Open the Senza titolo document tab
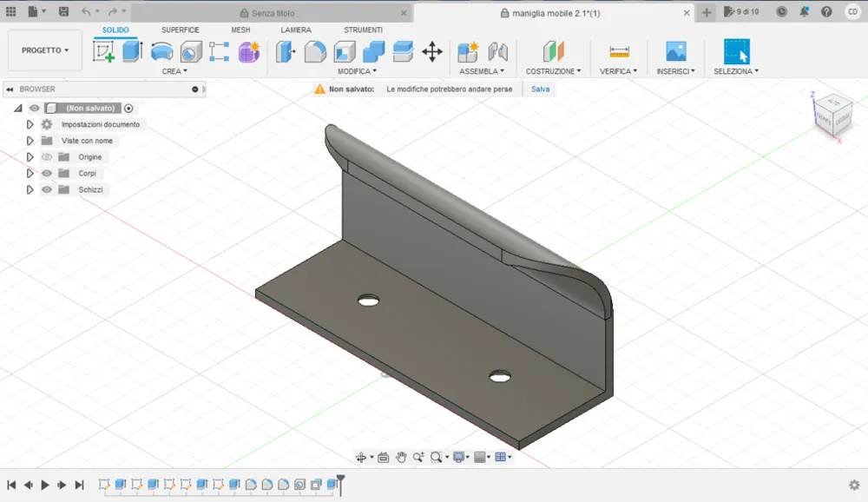Image resolution: width=868 pixels, height=502 pixels. pos(273,13)
